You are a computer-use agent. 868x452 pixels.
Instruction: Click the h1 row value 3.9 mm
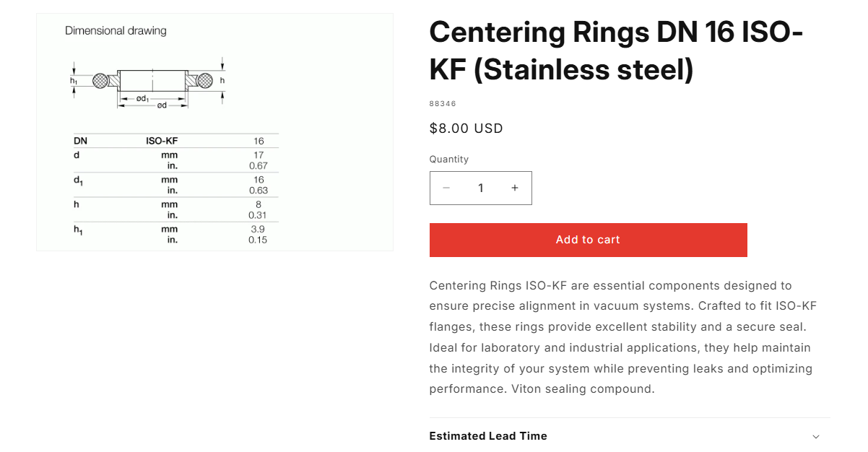click(x=258, y=229)
